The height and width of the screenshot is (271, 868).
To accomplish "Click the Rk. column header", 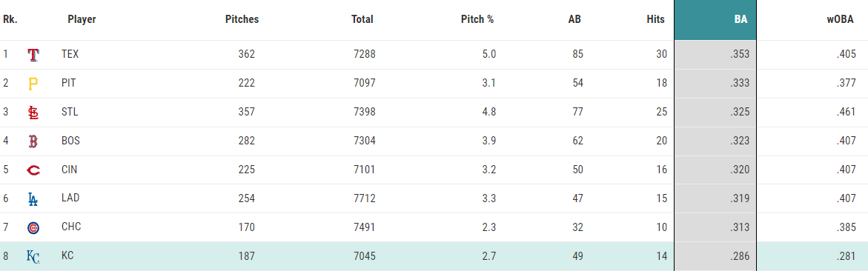I will click(10, 19).
